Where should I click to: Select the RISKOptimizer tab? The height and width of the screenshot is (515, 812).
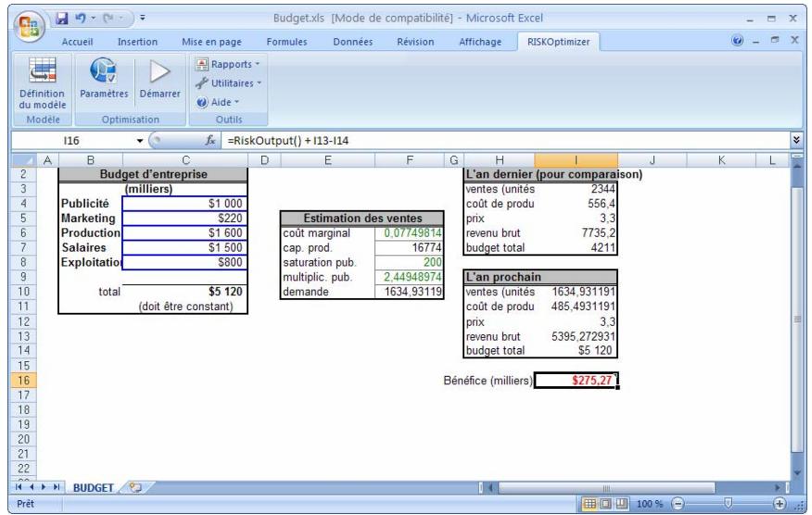(558, 42)
